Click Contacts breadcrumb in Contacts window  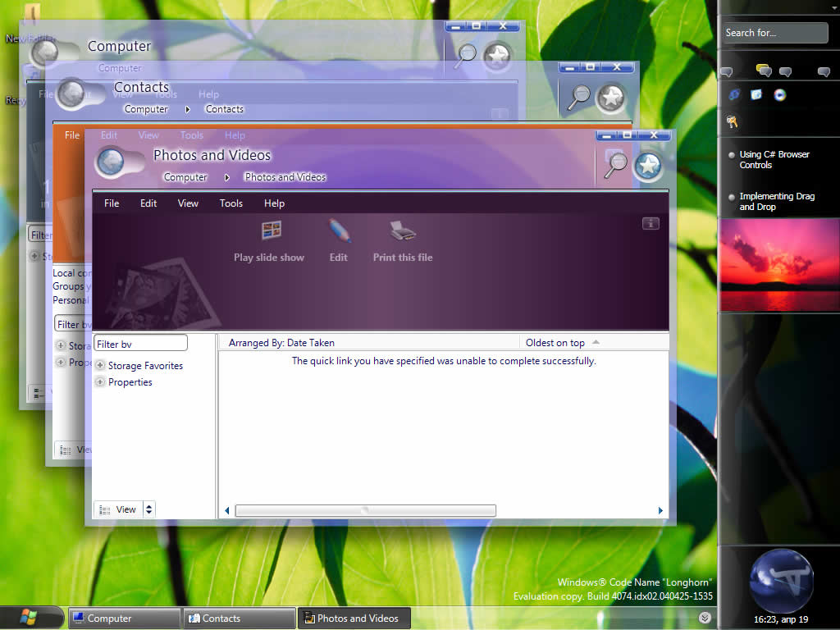(x=225, y=109)
